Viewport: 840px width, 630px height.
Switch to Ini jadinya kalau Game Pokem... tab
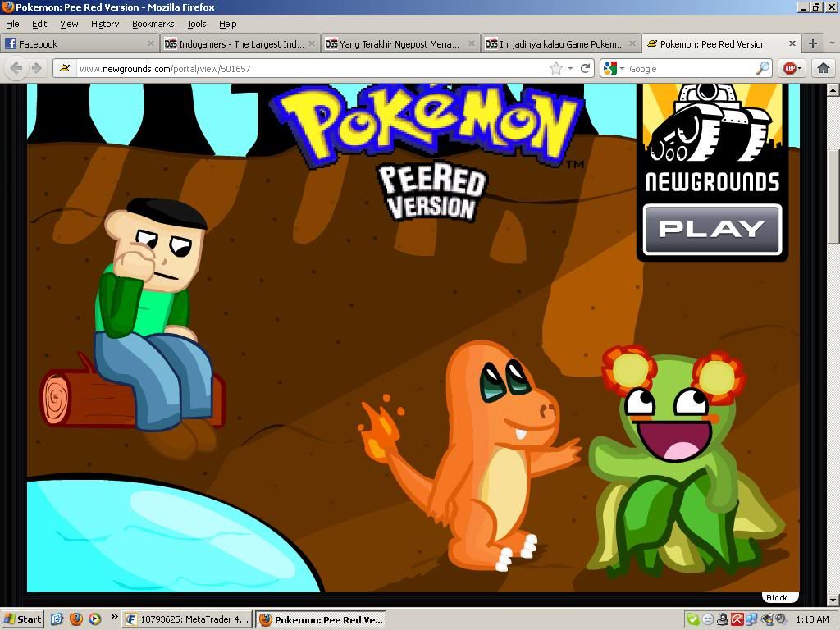tap(561, 44)
